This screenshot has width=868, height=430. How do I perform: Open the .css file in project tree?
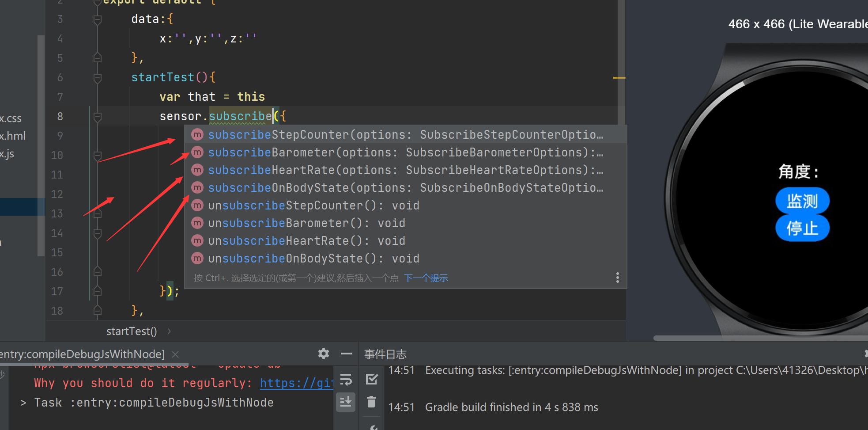tap(11, 118)
